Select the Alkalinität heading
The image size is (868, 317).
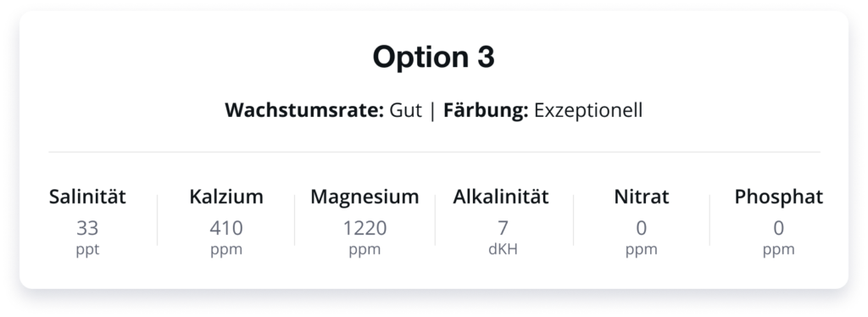coord(501,197)
